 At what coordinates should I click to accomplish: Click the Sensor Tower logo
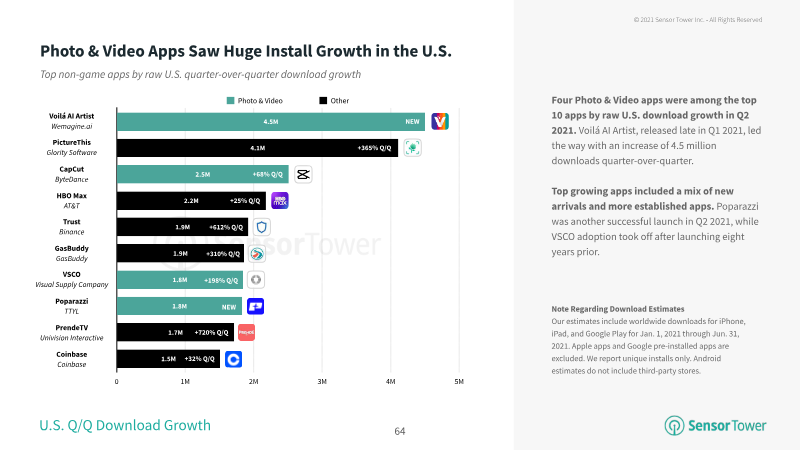tap(715, 426)
